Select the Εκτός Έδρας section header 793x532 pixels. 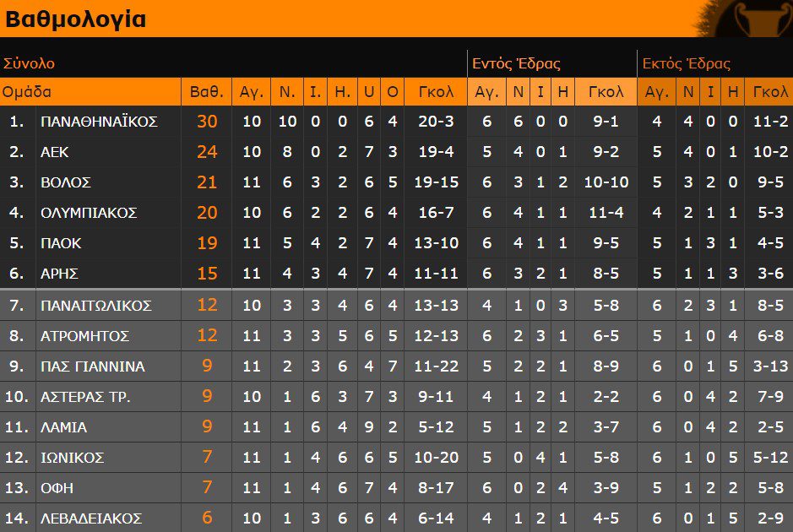tap(687, 63)
